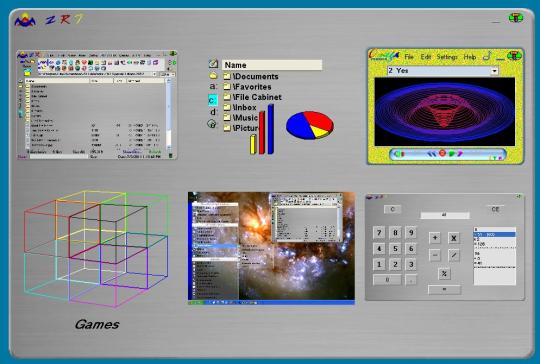Click calculator digit 2 button

395,264
